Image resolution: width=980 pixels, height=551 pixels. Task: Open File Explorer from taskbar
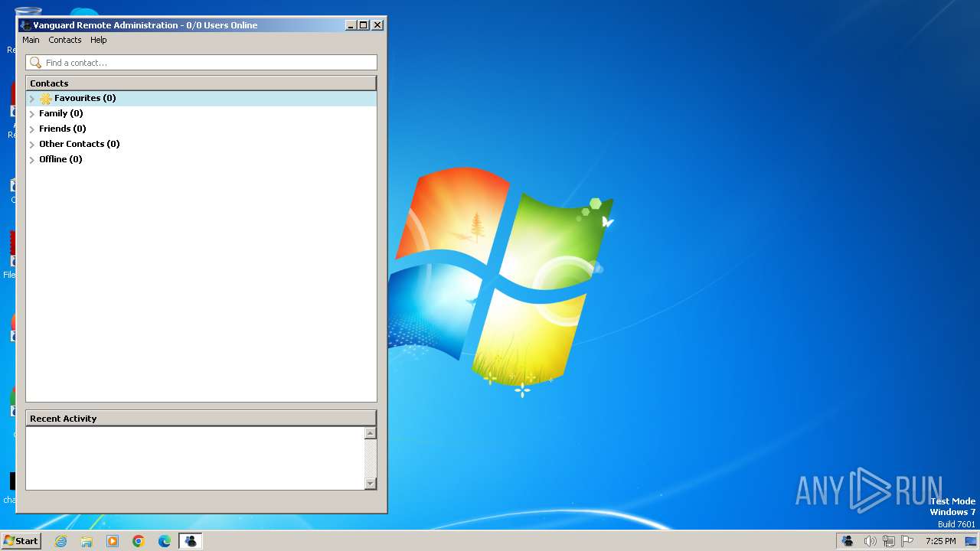[x=87, y=541]
